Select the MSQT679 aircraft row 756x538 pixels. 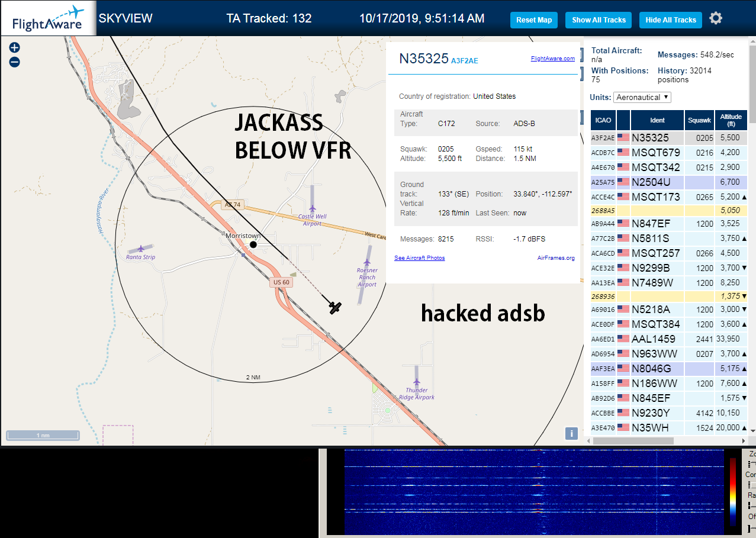(669, 152)
